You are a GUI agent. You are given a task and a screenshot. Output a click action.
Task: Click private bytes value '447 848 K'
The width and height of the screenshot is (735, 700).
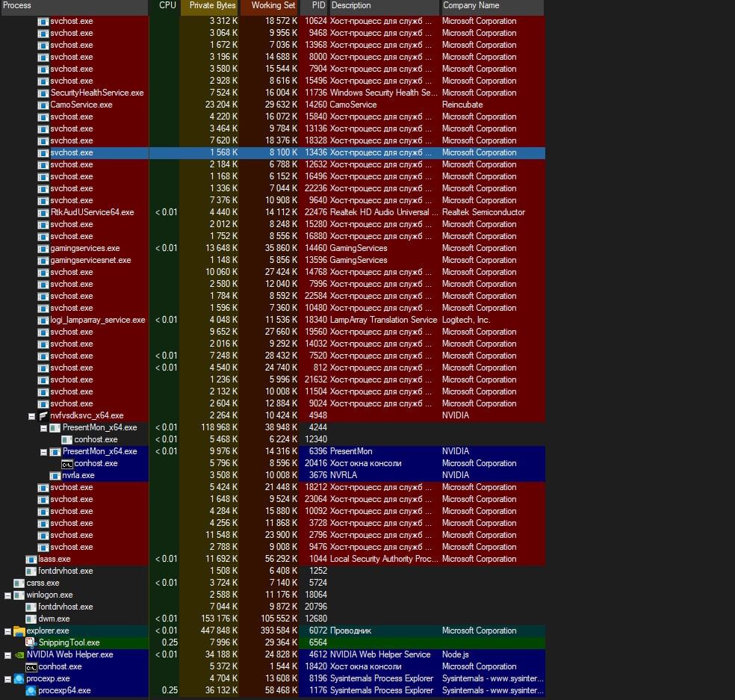[219, 631]
